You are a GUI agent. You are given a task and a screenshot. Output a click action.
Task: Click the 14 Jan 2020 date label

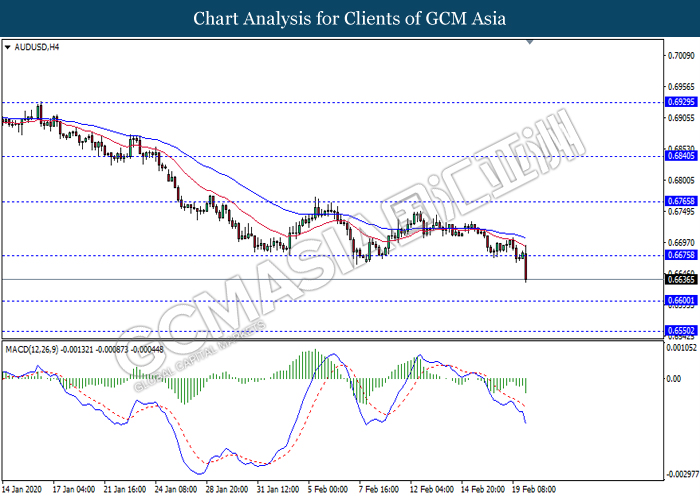click(22, 491)
